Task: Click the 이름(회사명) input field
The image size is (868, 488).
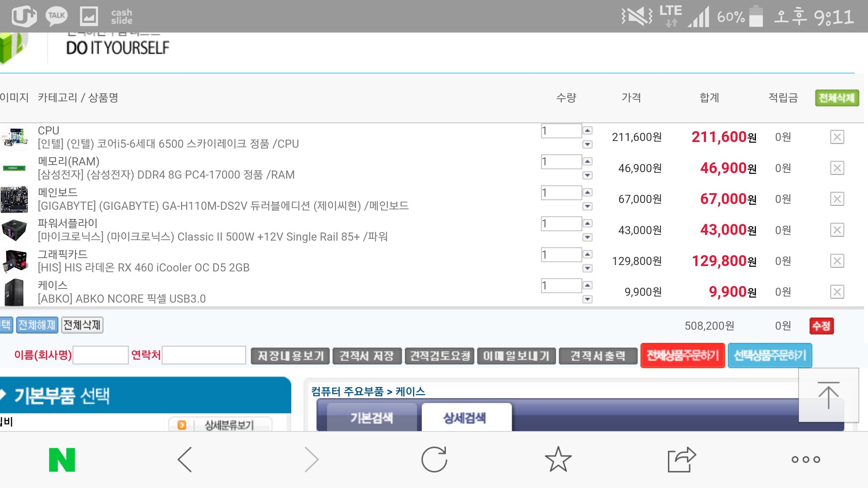Action: pyautogui.click(x=100, y=355)
